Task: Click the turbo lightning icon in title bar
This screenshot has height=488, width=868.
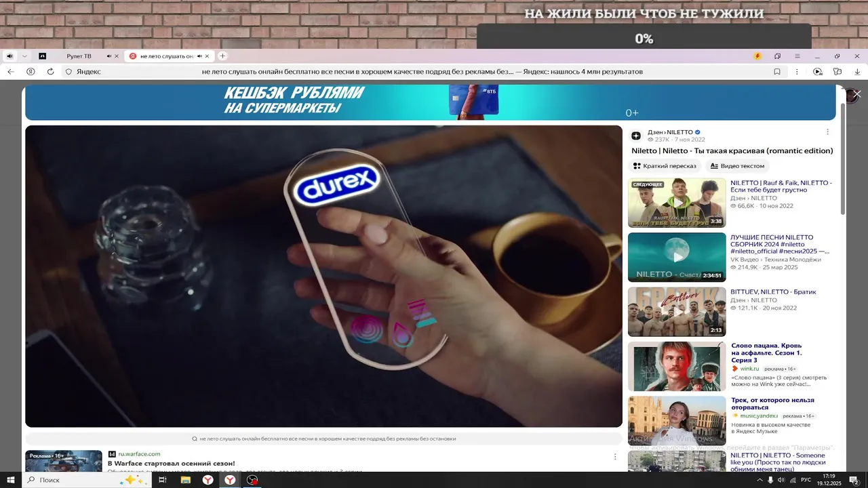Action: [x=758, y=56]
